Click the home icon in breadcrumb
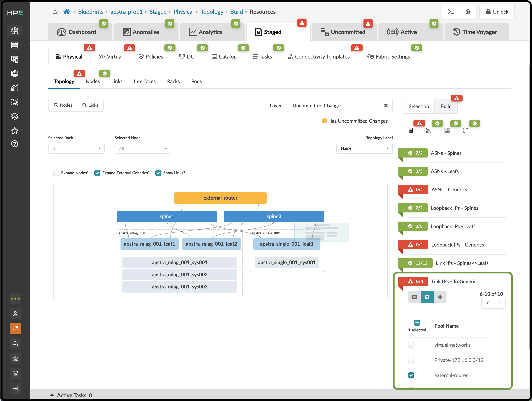The image size is (532, 401). 66,12
